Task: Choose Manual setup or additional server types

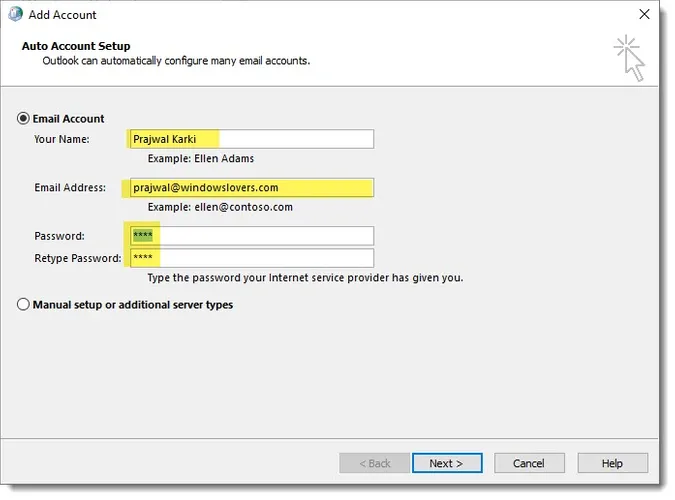Action: coord(24,305)
